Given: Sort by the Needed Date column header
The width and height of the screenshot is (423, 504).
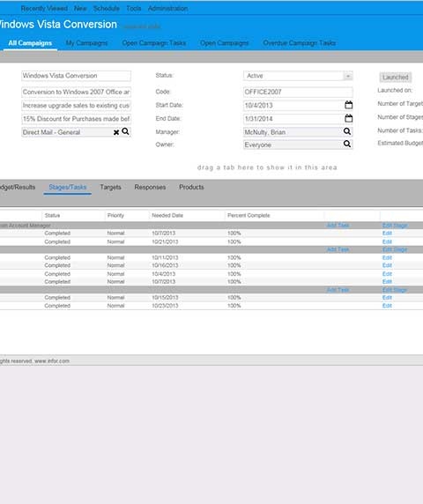Looking at the screenshot, I should coord(167,215).
